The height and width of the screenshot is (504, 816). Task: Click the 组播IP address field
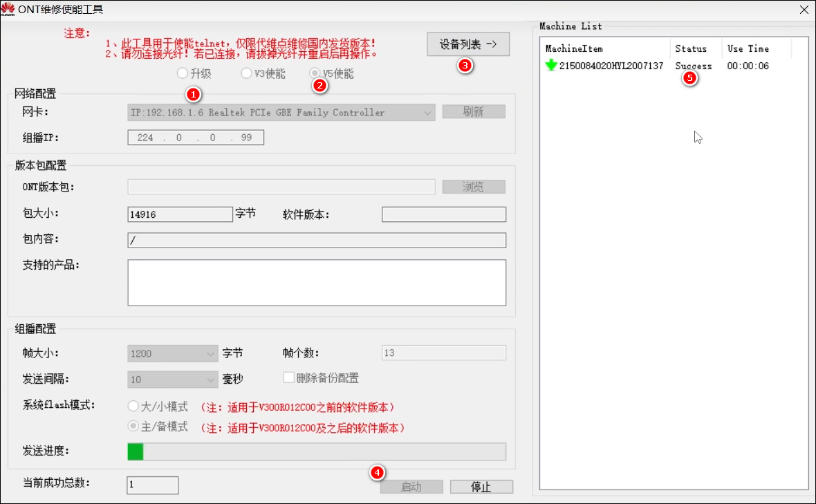pyautogui.click(x=196, y=138)
